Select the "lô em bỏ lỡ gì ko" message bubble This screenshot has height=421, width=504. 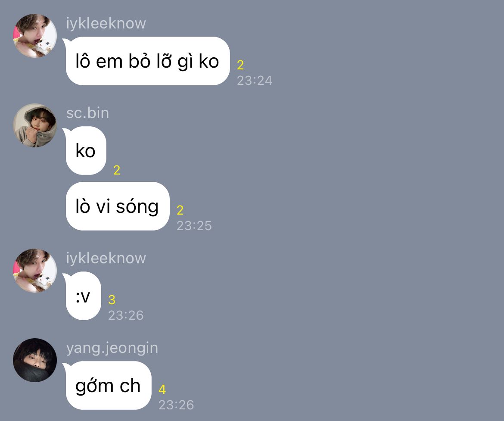148,61
